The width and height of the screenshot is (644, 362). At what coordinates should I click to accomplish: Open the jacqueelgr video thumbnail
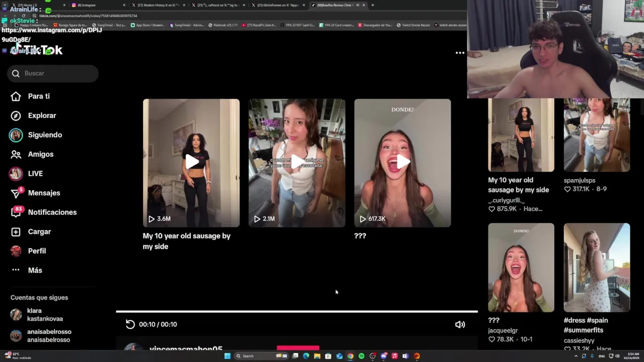click(x=521, y=267)
